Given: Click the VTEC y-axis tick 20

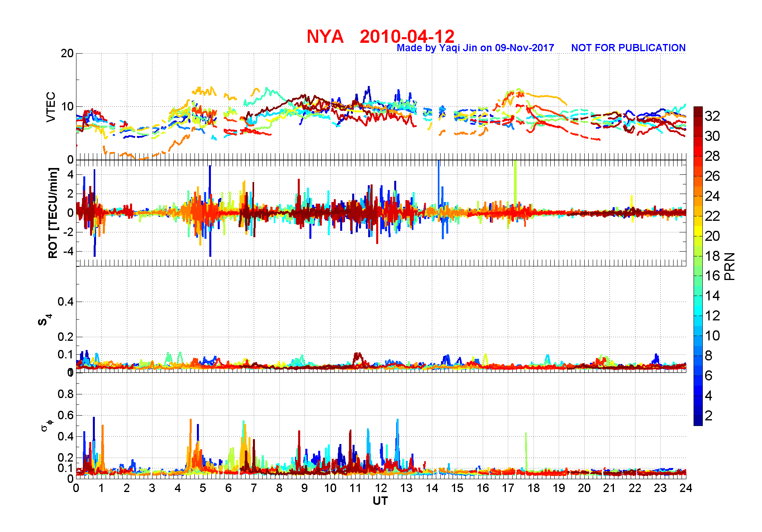Looking at the screenshot, I should (x=67, y=53).
